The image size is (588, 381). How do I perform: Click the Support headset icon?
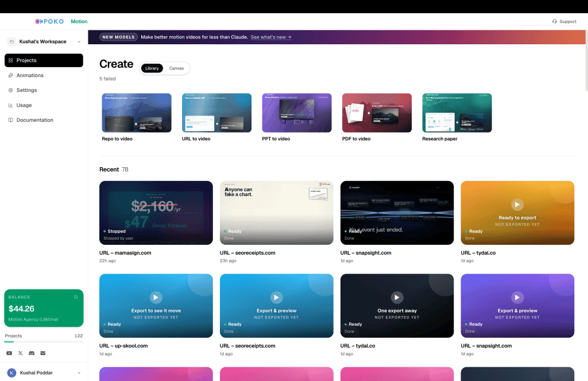(555, 21)
